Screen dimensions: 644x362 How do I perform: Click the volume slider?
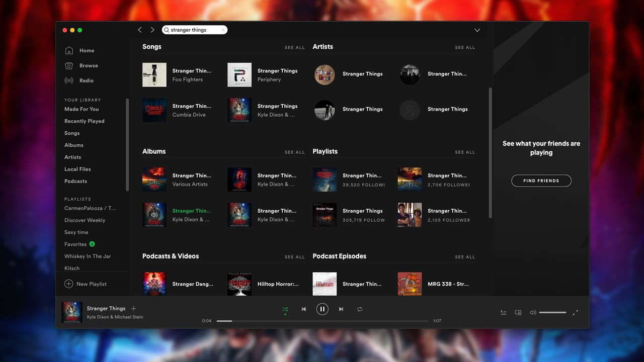(553, 313)
